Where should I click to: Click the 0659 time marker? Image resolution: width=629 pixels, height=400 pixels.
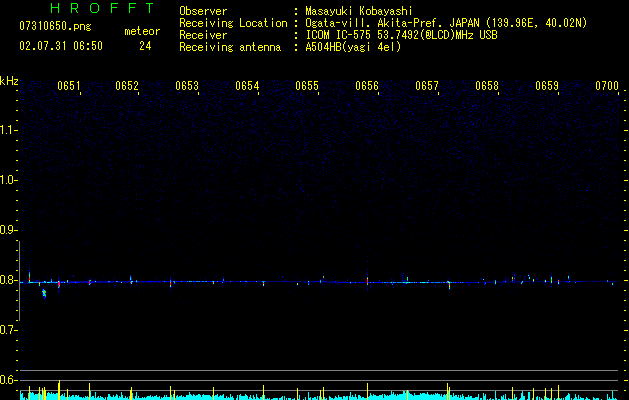547,86
